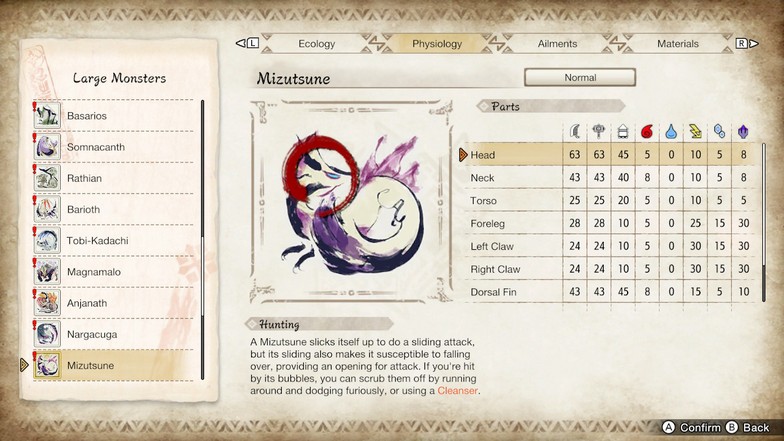Image resolution: width=784 pixels, height=441 pixels.
Task: Click the water drop element icon
Action: [671, 132]
